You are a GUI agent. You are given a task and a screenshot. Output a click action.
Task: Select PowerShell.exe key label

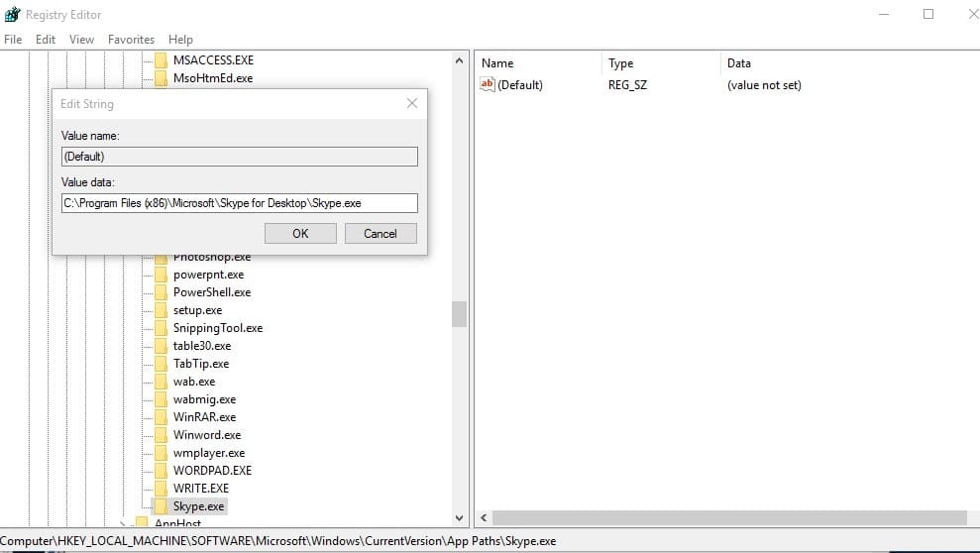click(x=212, y=292)
